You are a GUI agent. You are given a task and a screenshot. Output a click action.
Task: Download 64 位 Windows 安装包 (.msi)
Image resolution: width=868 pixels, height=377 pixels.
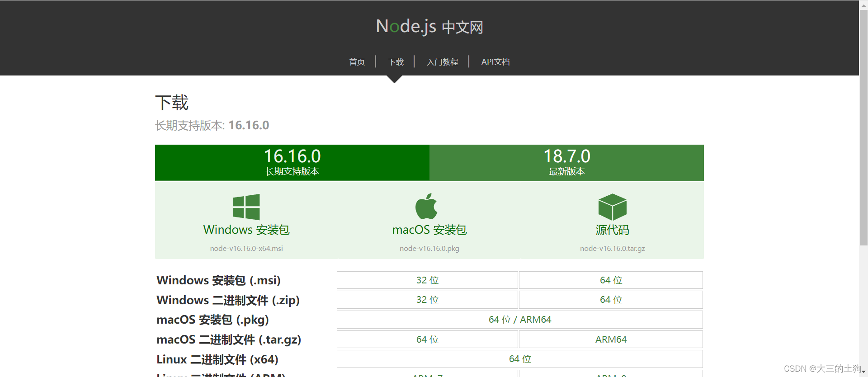pos(611,280)
